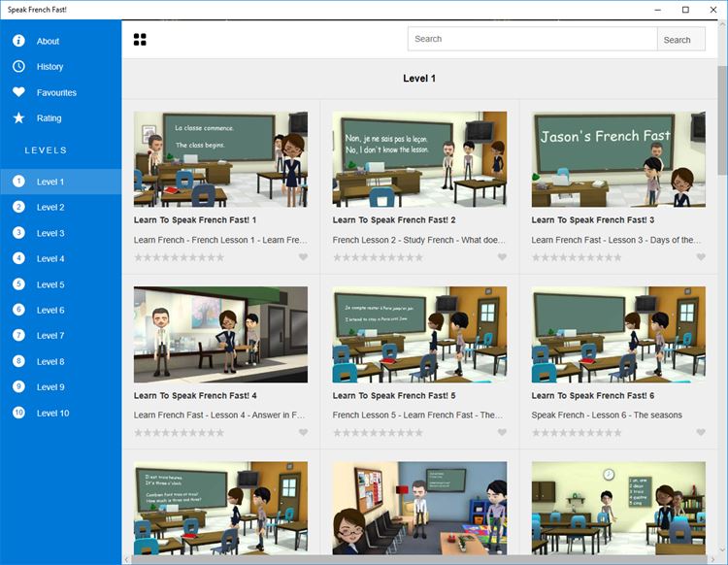The height and width of the screenshot is (565, 728).
Task: Play the Jason's French Fast thumbnail
Action: pos(618,159)
